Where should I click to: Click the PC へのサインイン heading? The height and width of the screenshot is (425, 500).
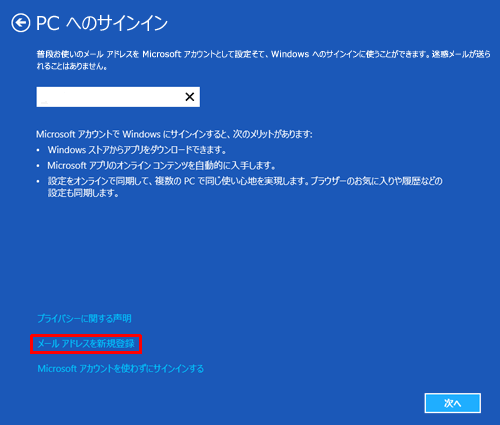tap(102, 23)
